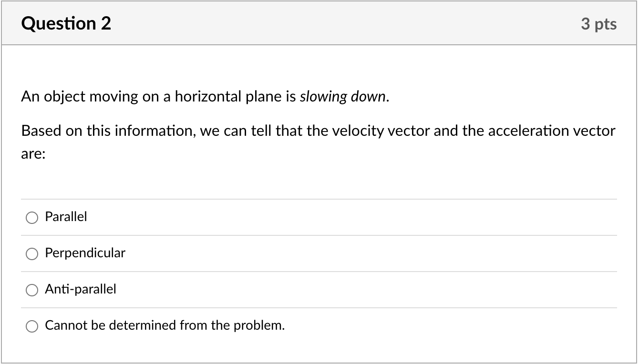Click the Parallel answer label text
Viewport: 639px width, 364px height.
point(66,217)
